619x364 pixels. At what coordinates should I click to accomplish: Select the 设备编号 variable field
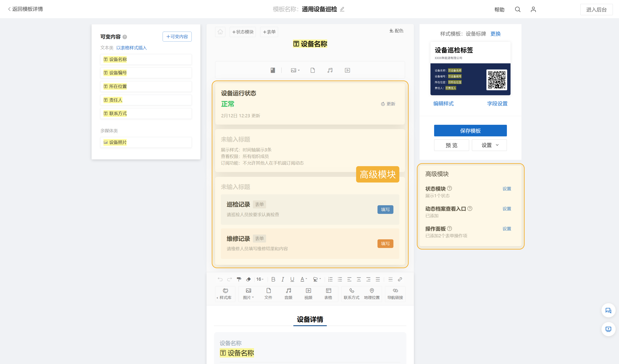click(x=146, y=73)
